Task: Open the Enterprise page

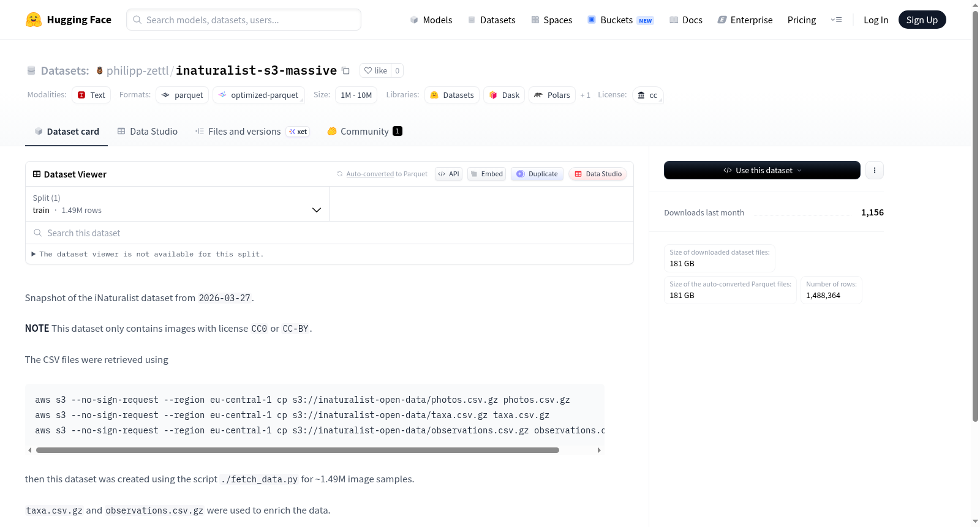Action: (745, 20)
